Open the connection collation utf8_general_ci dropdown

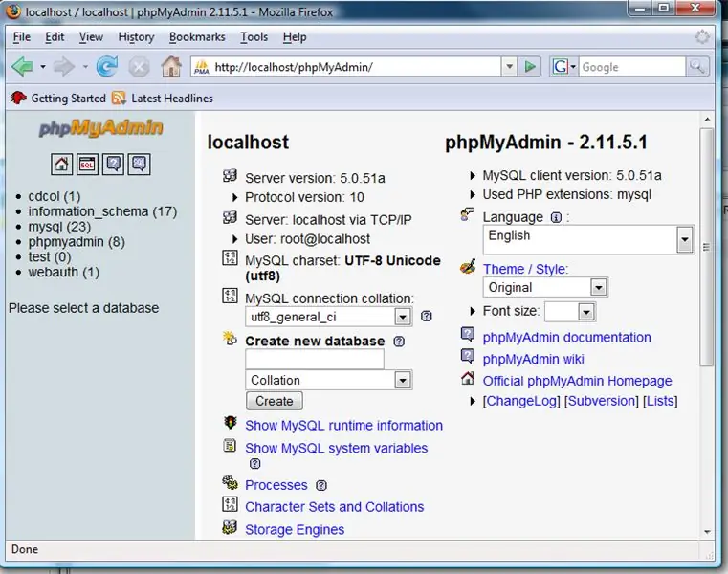point(328,317)
